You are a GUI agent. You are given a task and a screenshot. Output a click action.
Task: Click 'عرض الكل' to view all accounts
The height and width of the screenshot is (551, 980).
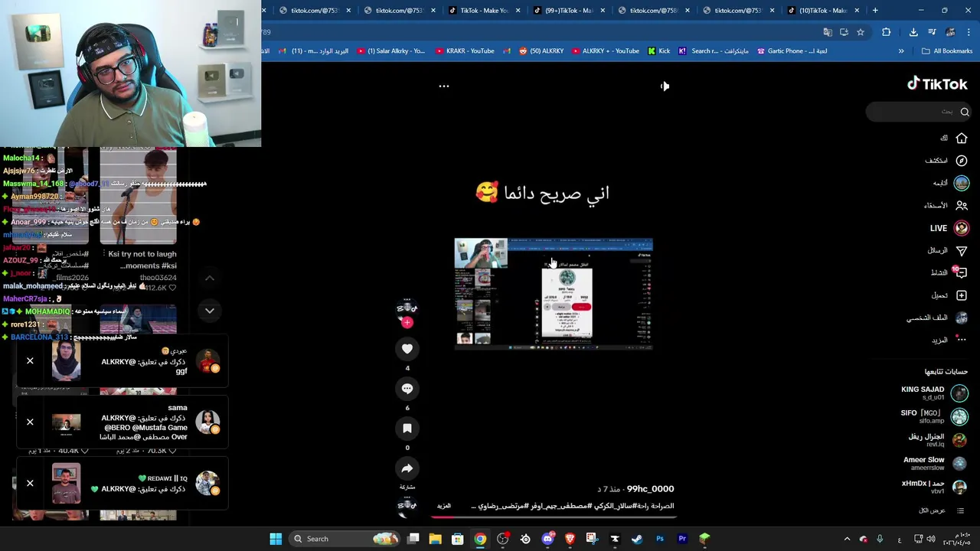click(933, 510)
